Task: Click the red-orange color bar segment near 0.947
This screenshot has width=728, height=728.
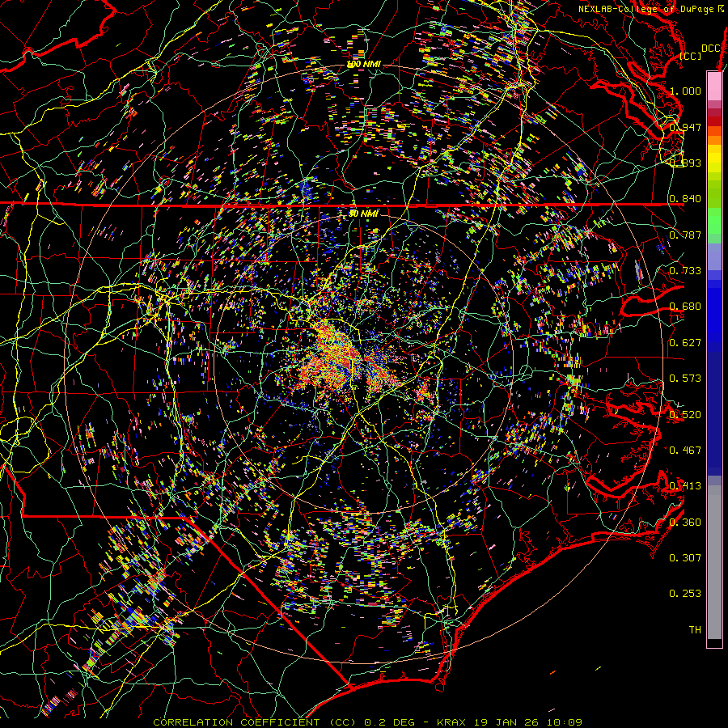Action: [x=714, y=131]
